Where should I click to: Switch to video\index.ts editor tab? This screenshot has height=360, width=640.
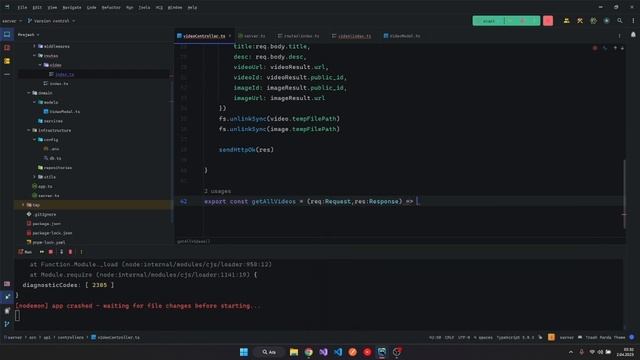tap(351, 36)
